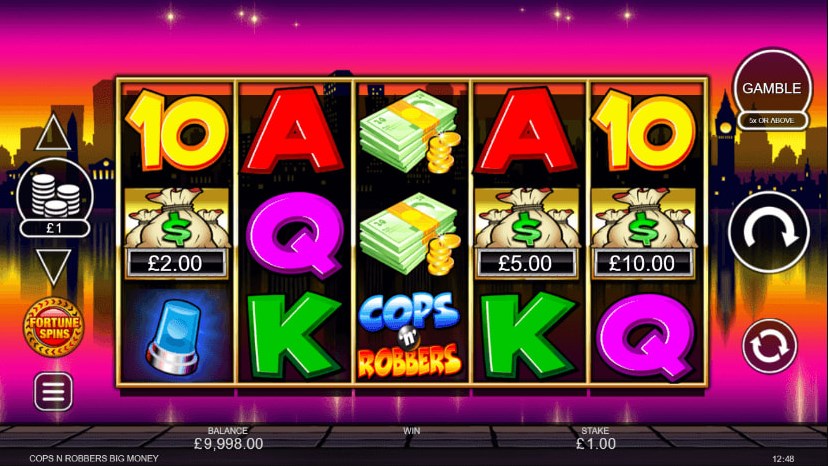Click the yellow 10 symbol on first reel
828x466 pixels.
(176, 130)
